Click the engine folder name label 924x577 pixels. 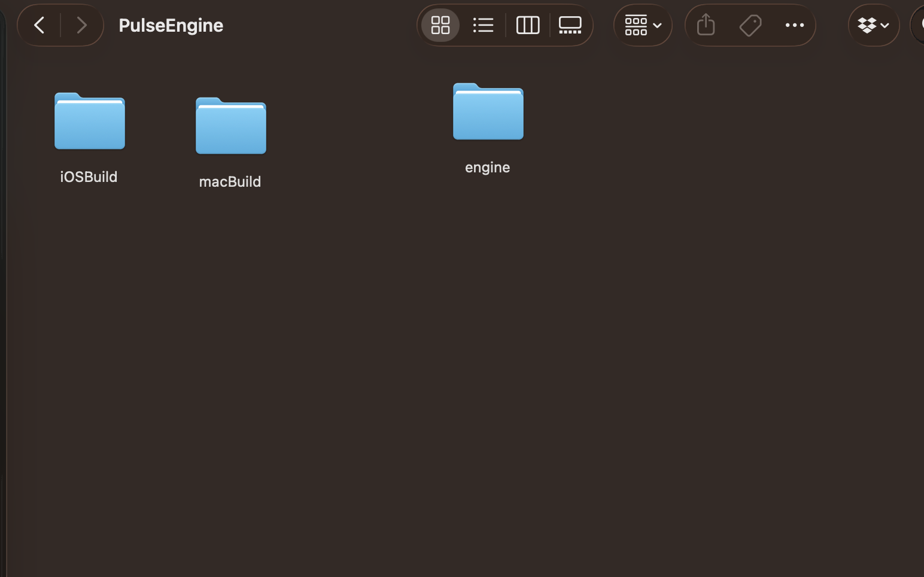pyautogui.click(x=488, y=168)
